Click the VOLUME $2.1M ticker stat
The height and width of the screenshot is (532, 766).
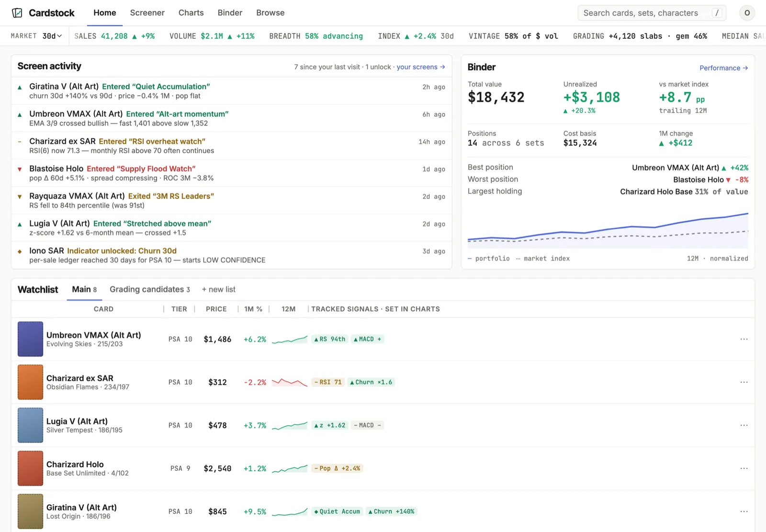click(212, 36)
